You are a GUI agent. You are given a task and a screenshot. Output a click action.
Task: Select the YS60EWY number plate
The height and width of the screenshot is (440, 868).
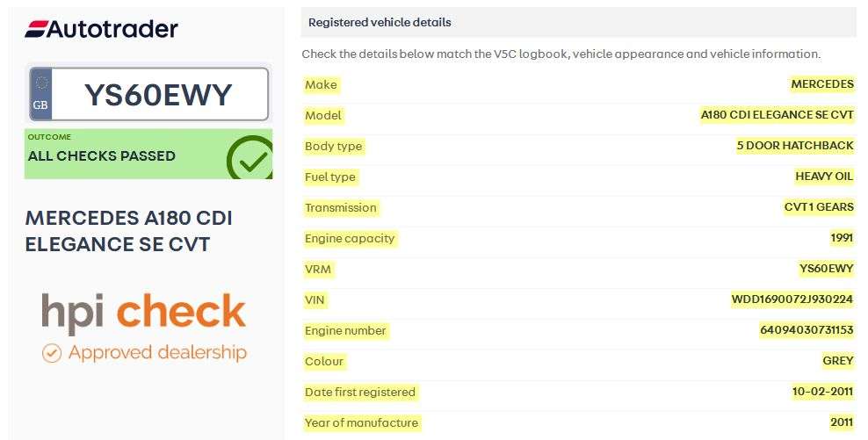click(x=158, y=94)
